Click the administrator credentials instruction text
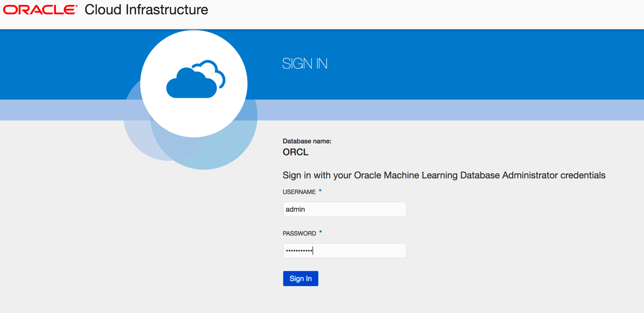Viewport: 644px width, 313px height. [x=444, y=175]
